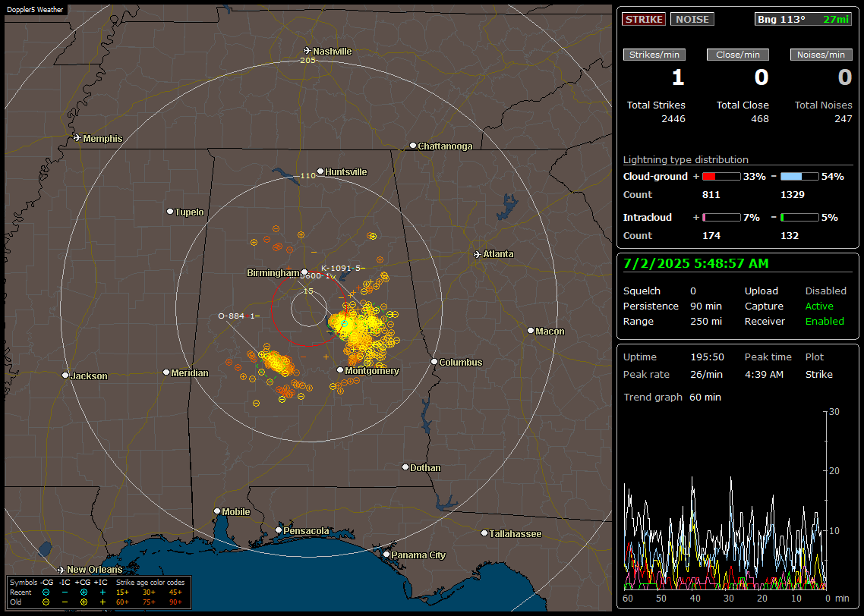The height and width of the screenshot is (616, 864).
Task: Click the NOISE indicator
Action: 692,19
